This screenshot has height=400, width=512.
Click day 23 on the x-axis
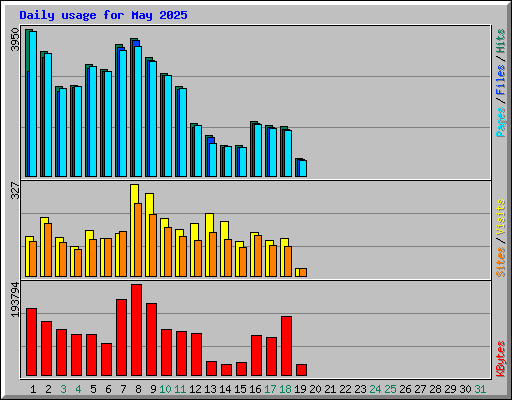360,389
